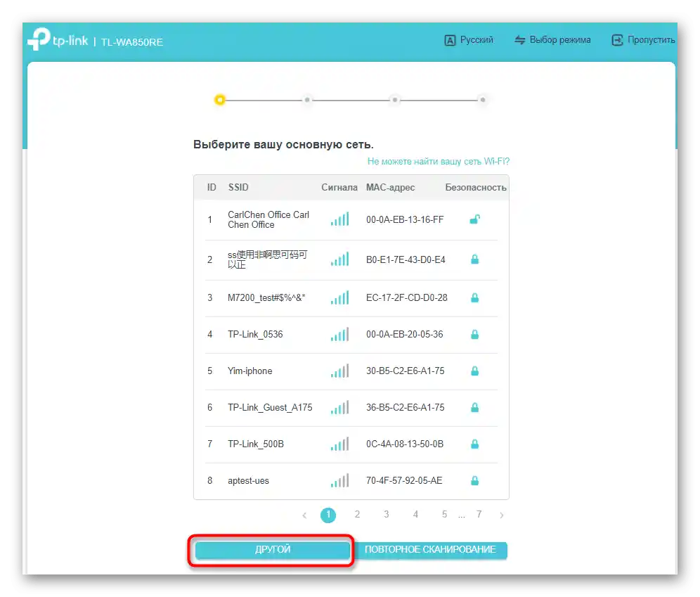Click lock icon of TP-Link_Guest_A175 row
The height and width of the screenshot is (597, 700).
[474, 407]
